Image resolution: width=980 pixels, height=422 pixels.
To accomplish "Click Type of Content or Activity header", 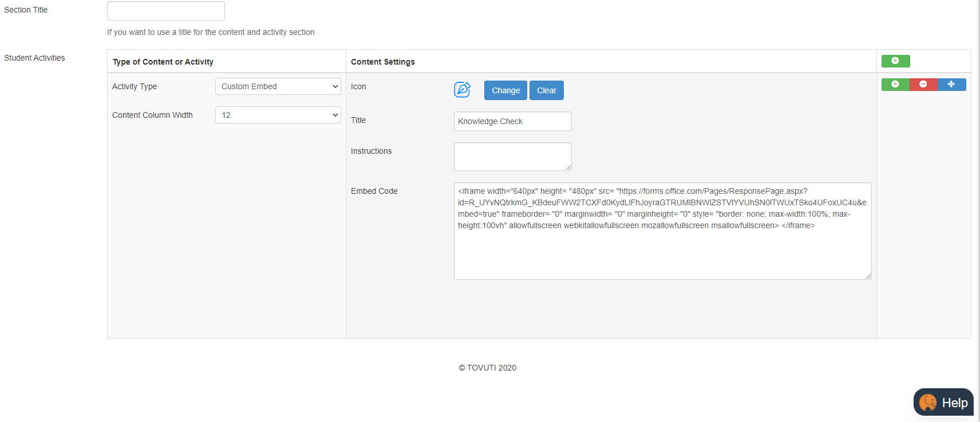I will 163,62.
